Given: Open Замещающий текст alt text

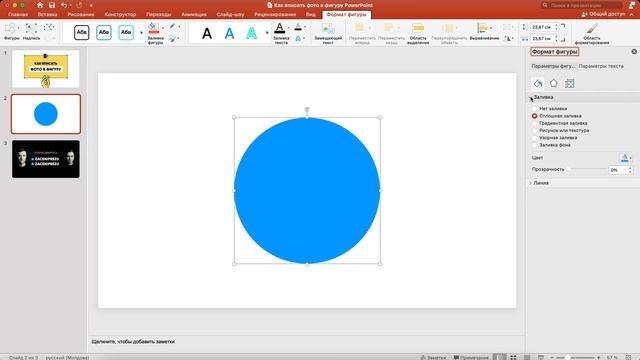Looking at the screenshot, I should click(328, 33).
